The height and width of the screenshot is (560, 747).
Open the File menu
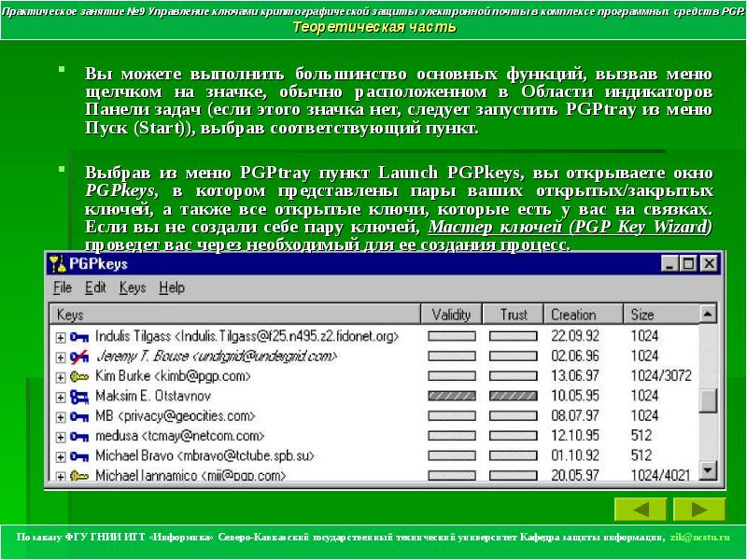coord(63,287)
